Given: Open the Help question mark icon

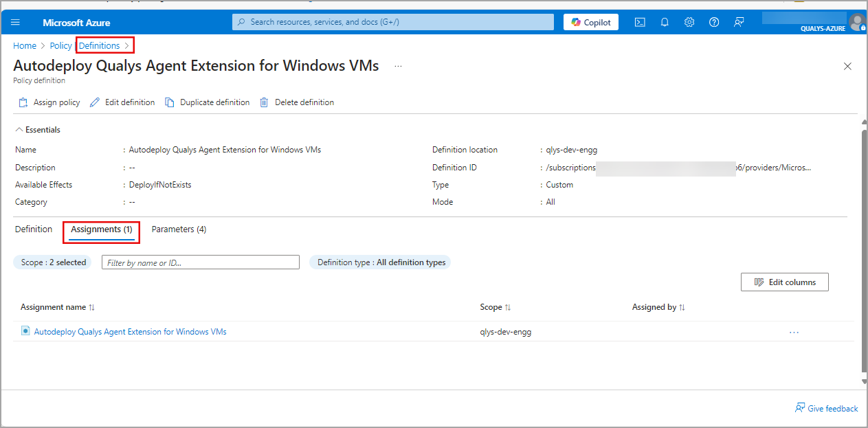Looking at the screenshot, I should pyautogui.click(x=714, y=22).
